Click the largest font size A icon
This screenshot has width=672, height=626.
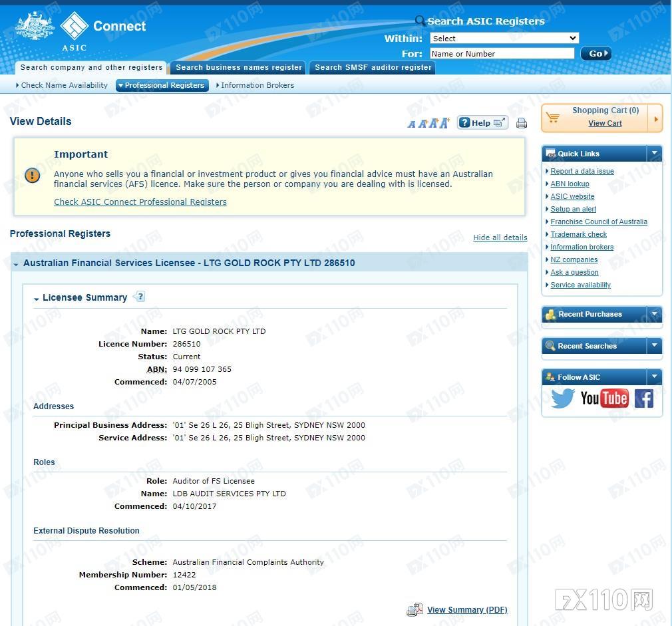[x=444, y=123]
